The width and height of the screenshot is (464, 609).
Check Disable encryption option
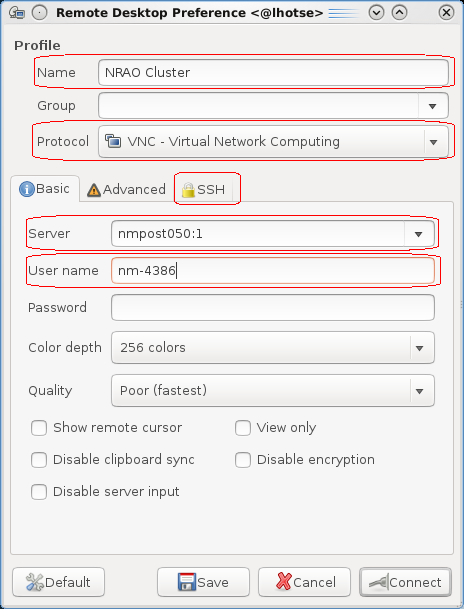tap(243, 460)
